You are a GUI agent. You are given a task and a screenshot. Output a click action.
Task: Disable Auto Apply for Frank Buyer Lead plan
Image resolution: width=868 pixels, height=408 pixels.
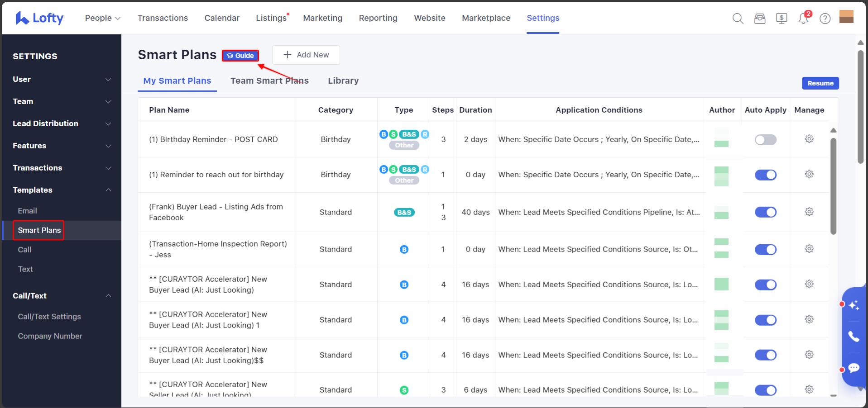765,212
